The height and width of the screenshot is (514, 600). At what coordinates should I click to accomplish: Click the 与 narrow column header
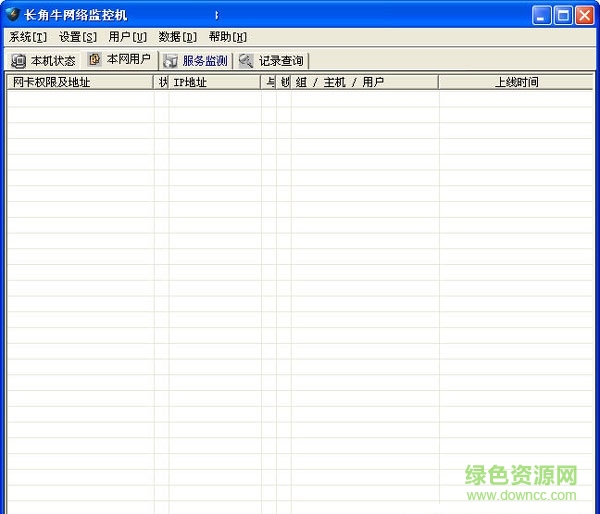pos(269,82)
